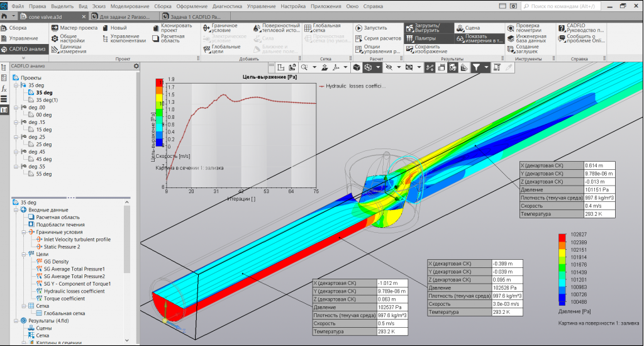This screenshot has height=346, width=644.
Task: Collapse the Граничные условия node
Action: tap(23, 232)
